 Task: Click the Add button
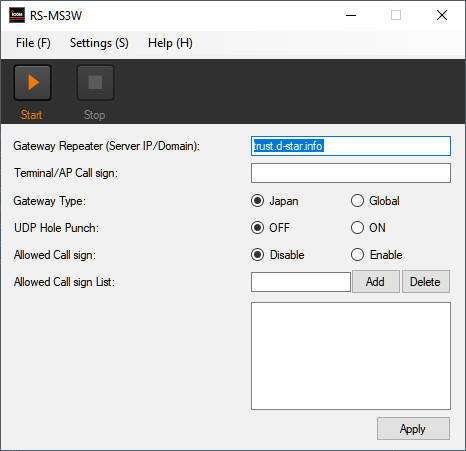click(x=375, y=282)
